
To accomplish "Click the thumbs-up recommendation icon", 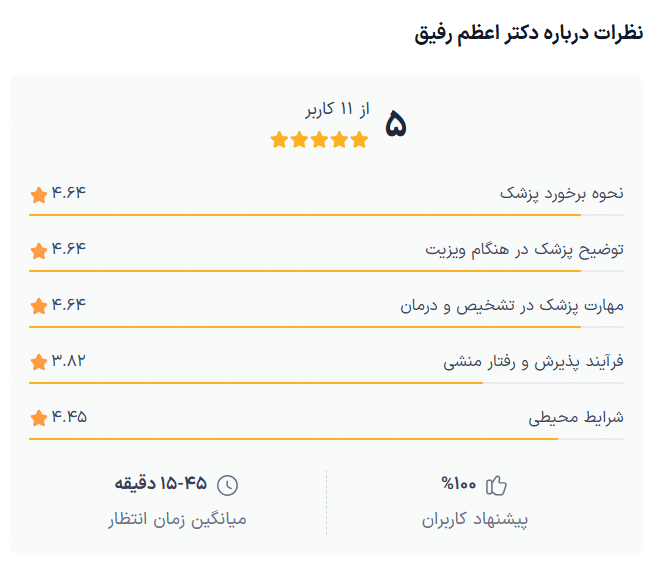I will [496, 486].
